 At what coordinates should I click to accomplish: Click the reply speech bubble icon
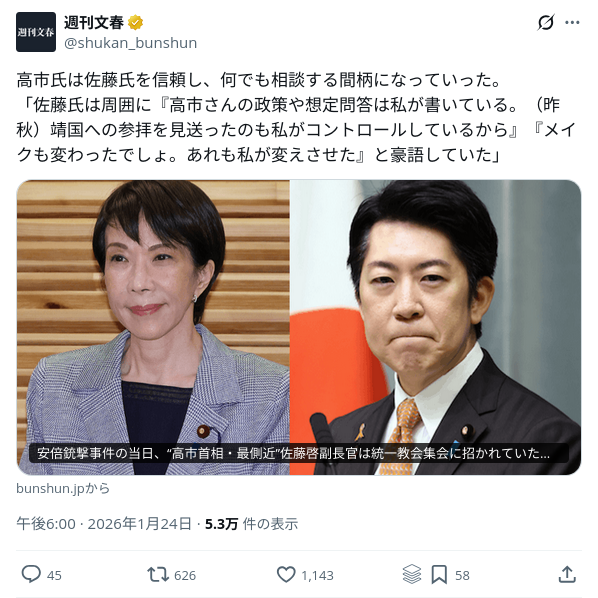click(x=31, y=574)
